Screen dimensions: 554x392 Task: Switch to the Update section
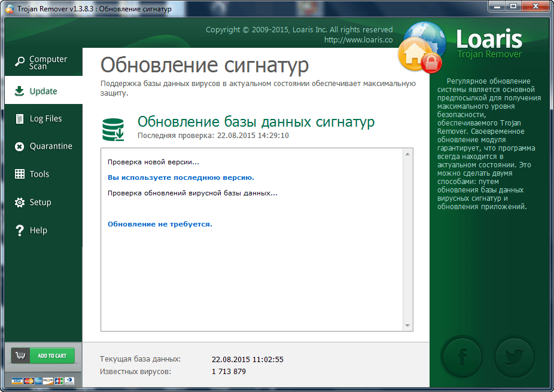pos(44,90)
